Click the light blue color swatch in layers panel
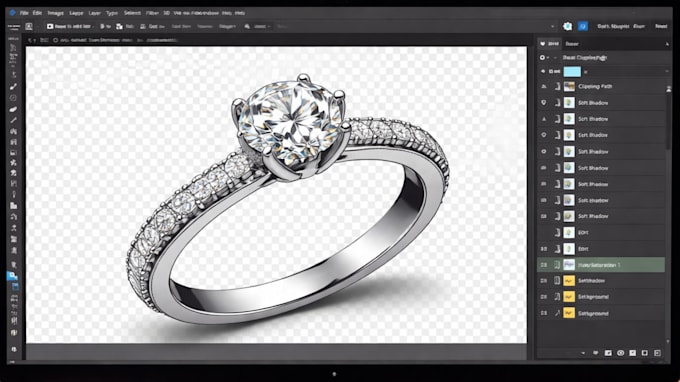This screenshot has width=680, height=382. [x=572, y=72]
